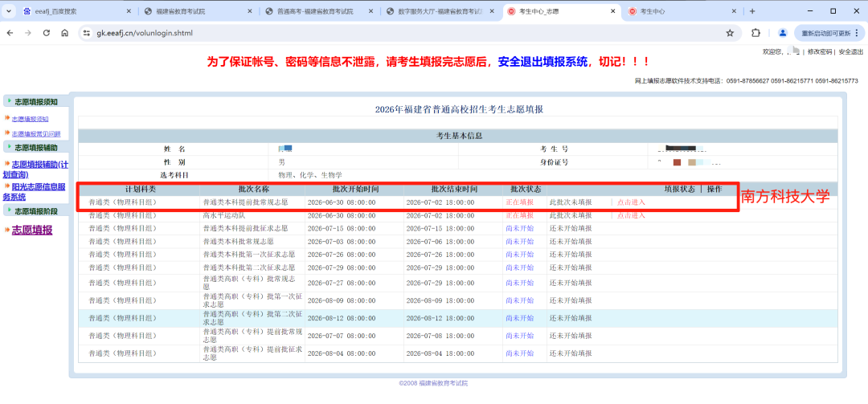Select start time 2026-07-03 08:00:00
This screenshot has height=404, width=868.
[342, 241]
